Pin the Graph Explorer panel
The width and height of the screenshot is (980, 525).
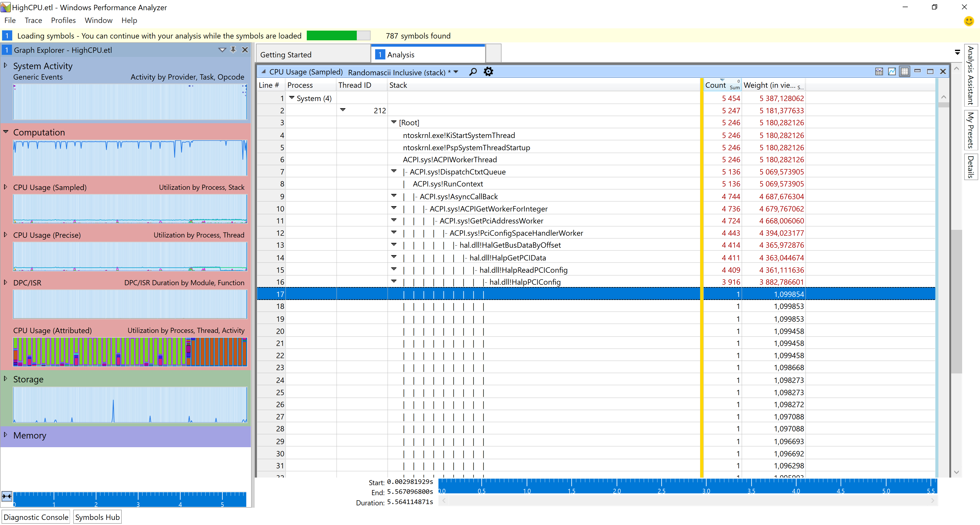(233, 50)
